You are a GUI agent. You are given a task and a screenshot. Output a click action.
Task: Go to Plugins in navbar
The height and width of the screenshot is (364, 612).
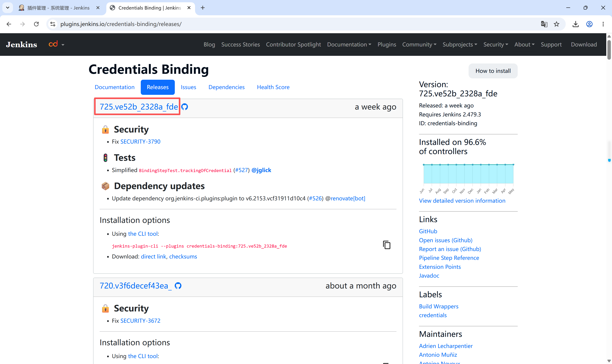pyautogui.click(x=387, y=45)
